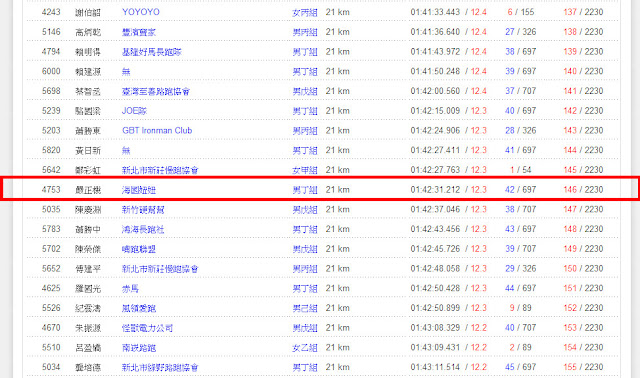
Task: Select bib number 4670
Action: pos(51,328)
